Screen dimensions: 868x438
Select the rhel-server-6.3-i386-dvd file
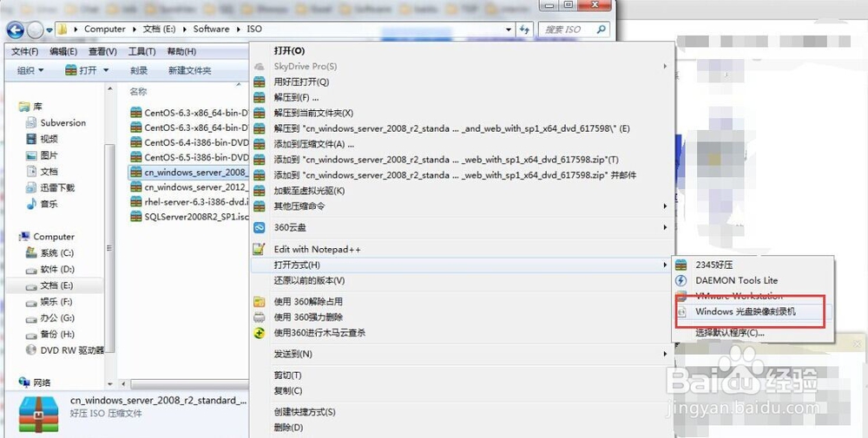(189, 202)
